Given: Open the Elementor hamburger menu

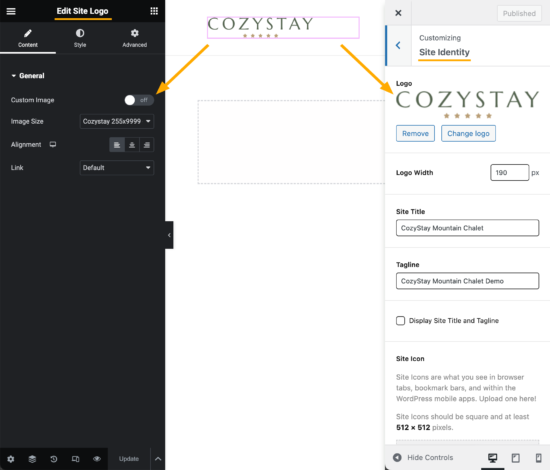Looking at the screenshot, I should (x=11, y=11).
